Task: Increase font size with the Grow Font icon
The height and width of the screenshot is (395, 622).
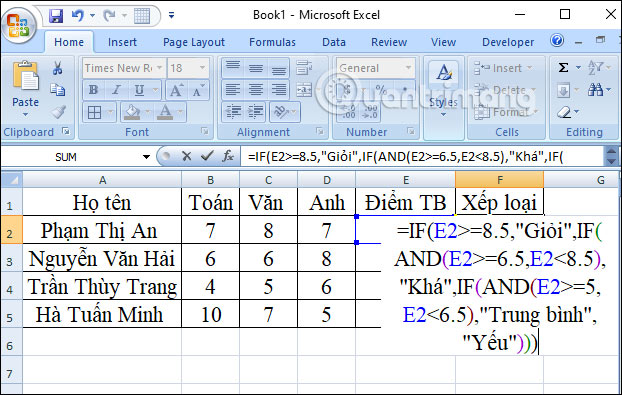Action: pyautogui.click(x=176, y=90)
